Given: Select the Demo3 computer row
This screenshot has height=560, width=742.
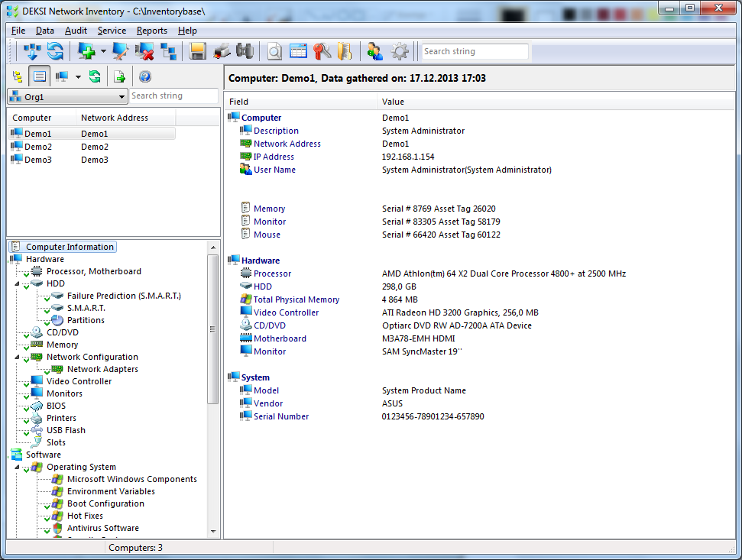Looking at the screenshot, I should pos(92,160).
